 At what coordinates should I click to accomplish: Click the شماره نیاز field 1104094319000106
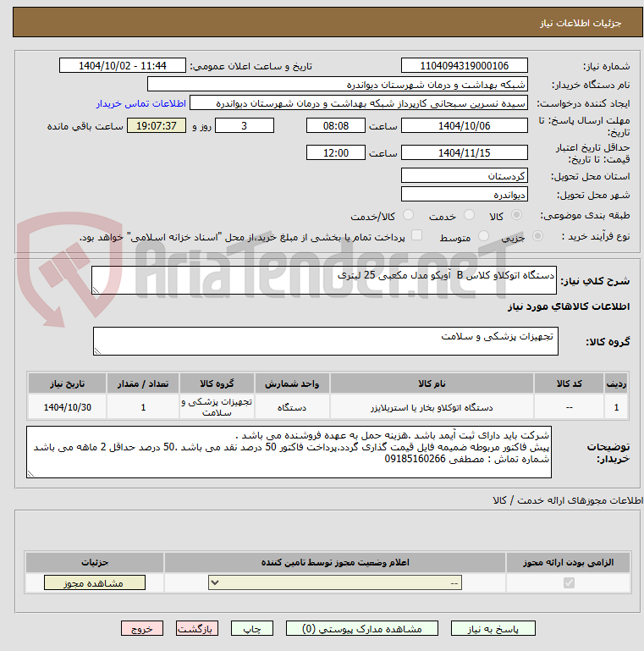pyautogui.click(x=465, y=65)
